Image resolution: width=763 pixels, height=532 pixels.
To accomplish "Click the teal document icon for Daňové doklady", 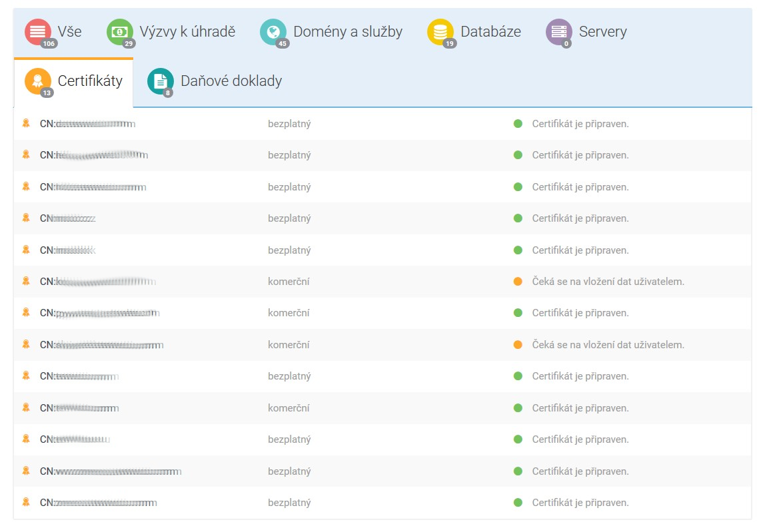I will [160, 81].
